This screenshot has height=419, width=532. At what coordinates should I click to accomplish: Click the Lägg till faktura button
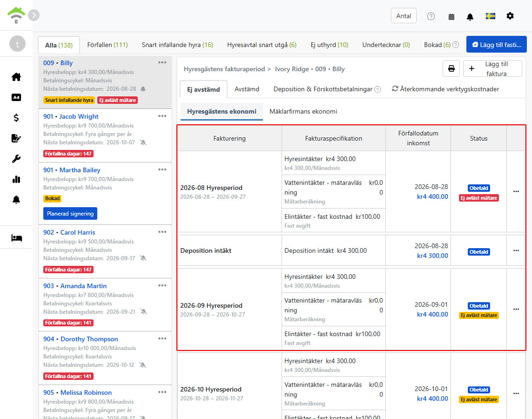click(x=492, y=68)
